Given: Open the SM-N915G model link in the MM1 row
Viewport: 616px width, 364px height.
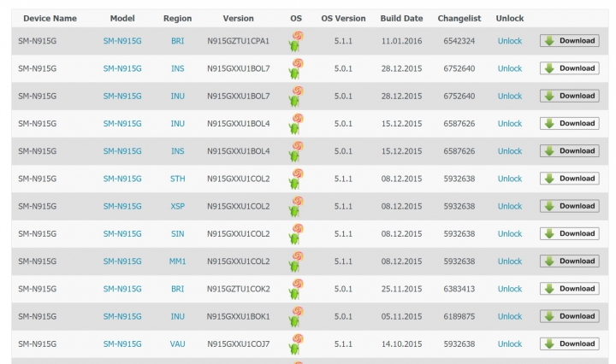Looking at the screenshot, I should (122, 261).
